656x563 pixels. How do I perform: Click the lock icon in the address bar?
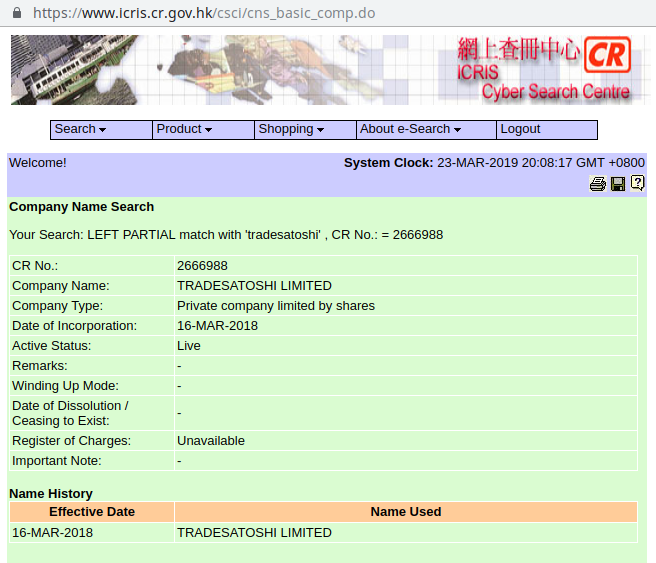click(17, 13)
